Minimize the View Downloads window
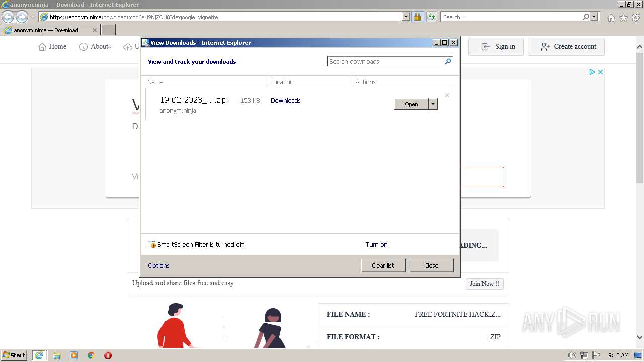644x362 pixels. tap(436, 43)
